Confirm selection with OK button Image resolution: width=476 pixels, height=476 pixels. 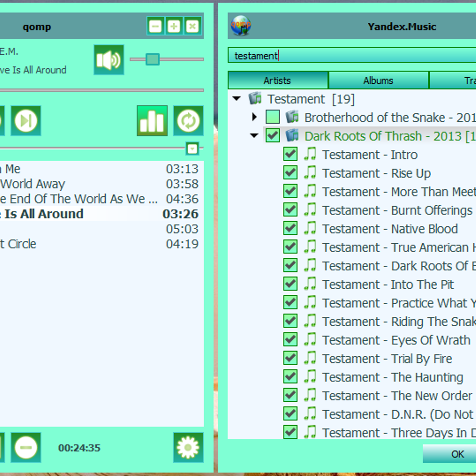tap(450, 454)
